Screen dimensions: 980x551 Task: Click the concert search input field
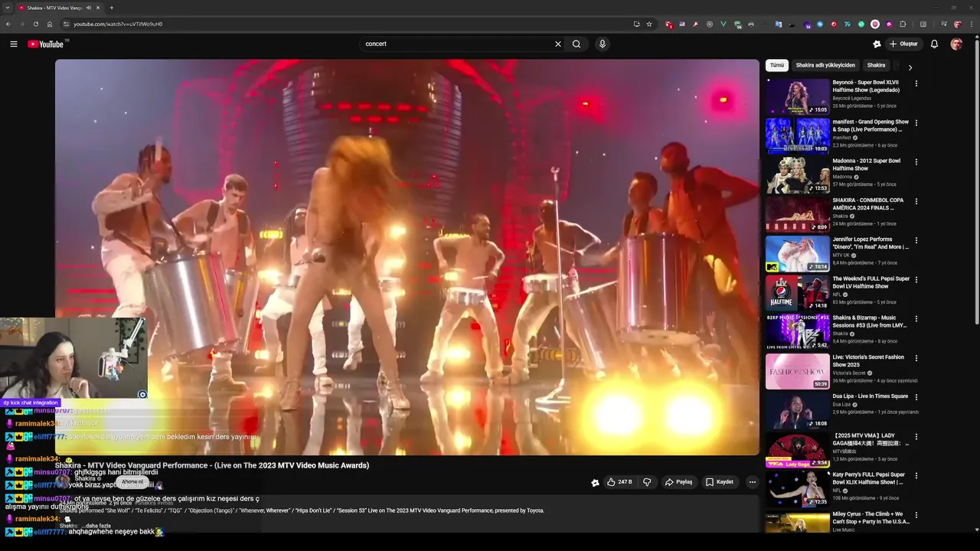[x=456, y=44]
